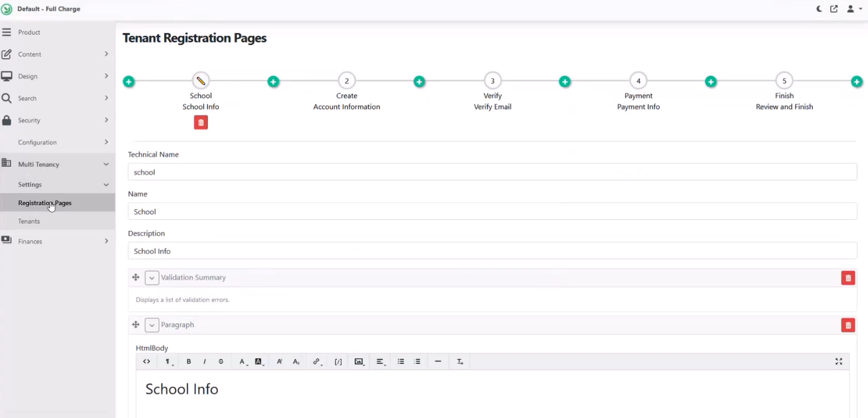The width and height of the screenshot is (868, 418).
Task: Expand the Configuration menu
Action: coord(57,143)
